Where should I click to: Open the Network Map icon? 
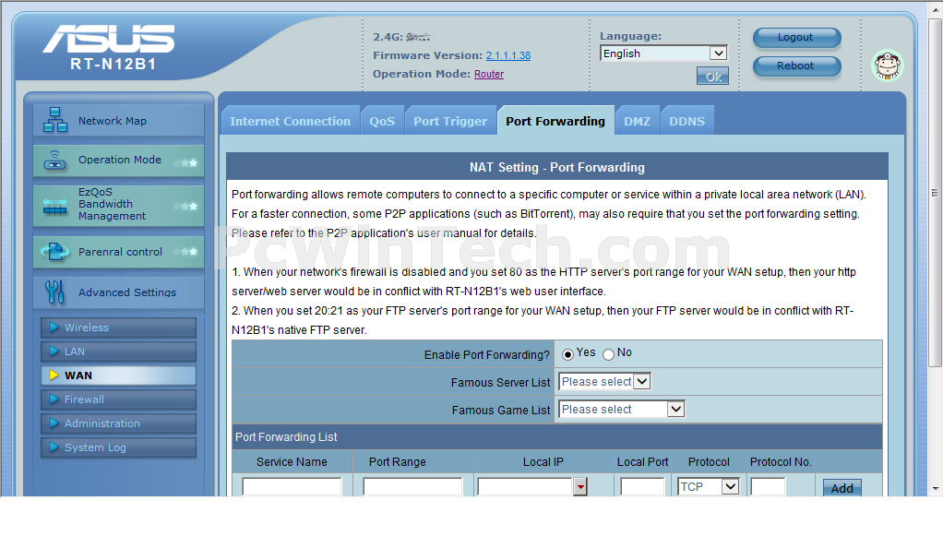54,120
